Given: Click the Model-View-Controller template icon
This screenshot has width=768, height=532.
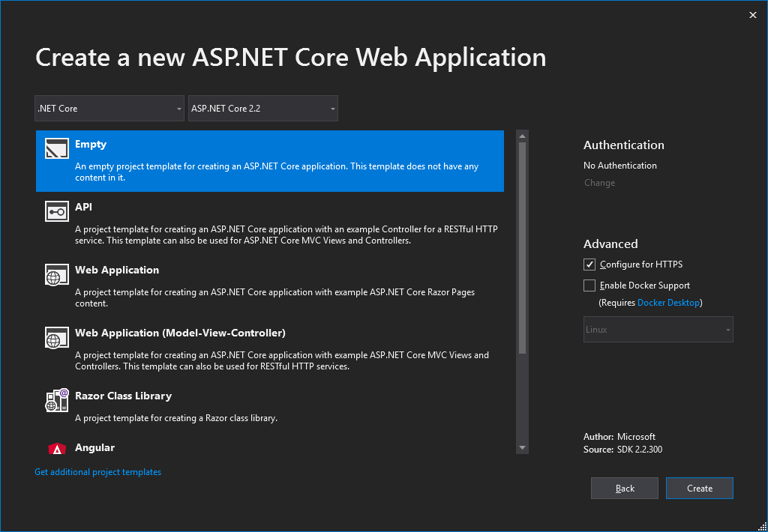Looking at the screenshot, I should point(57,338).
